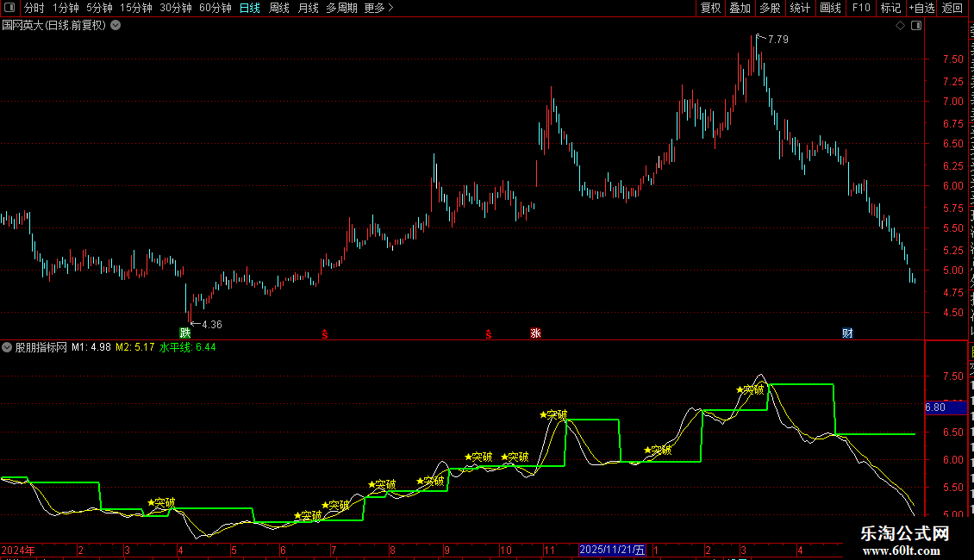Toggle the side panel icon in chart corner
This screenshot has width=974, height=560.
point(916,26)
